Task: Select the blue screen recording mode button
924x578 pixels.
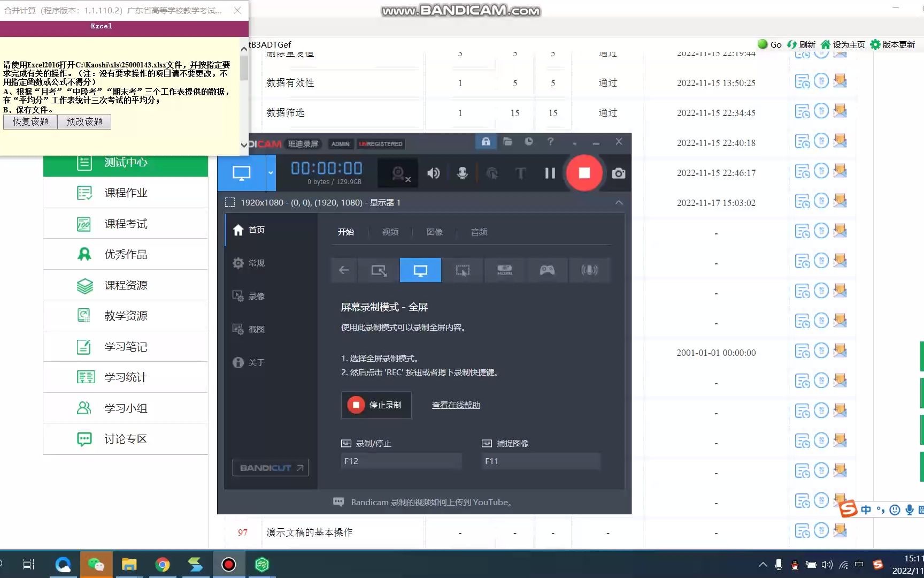Action: pyautogui.click(x=242, y=173)
